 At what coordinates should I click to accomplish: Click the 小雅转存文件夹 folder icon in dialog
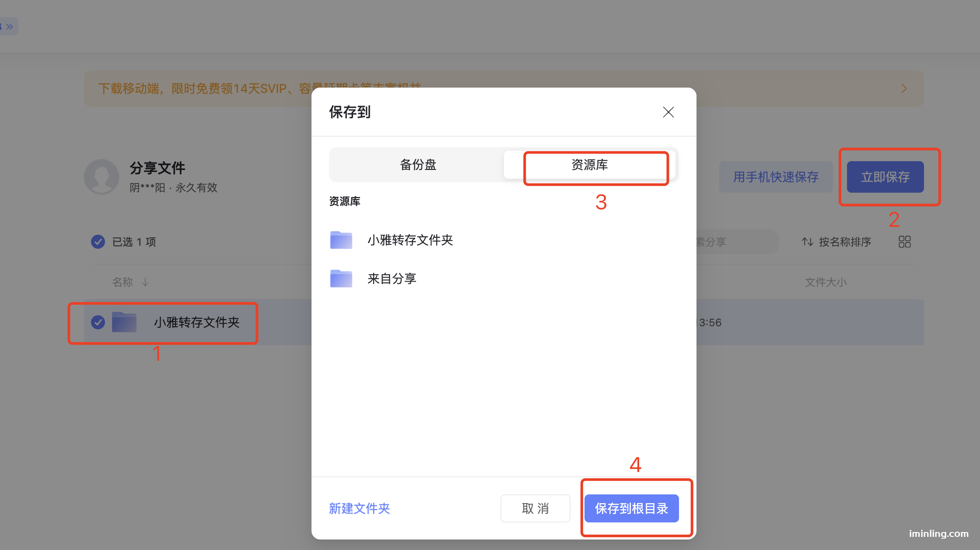coord(341,240)
